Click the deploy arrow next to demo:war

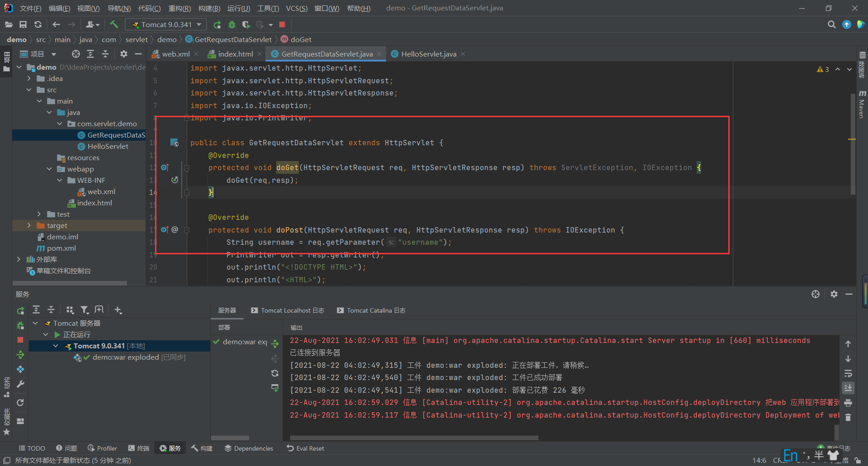(x=275, y=344)
